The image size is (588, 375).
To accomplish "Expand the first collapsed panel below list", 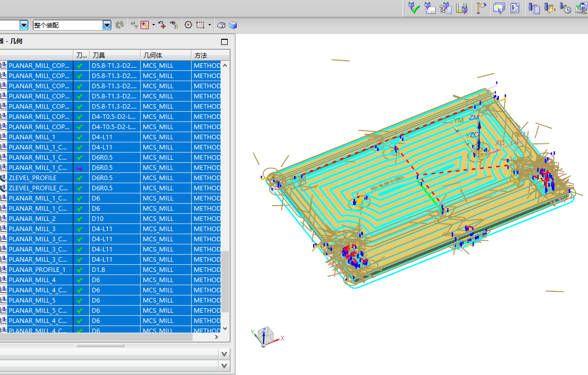I will click(224, 354).
